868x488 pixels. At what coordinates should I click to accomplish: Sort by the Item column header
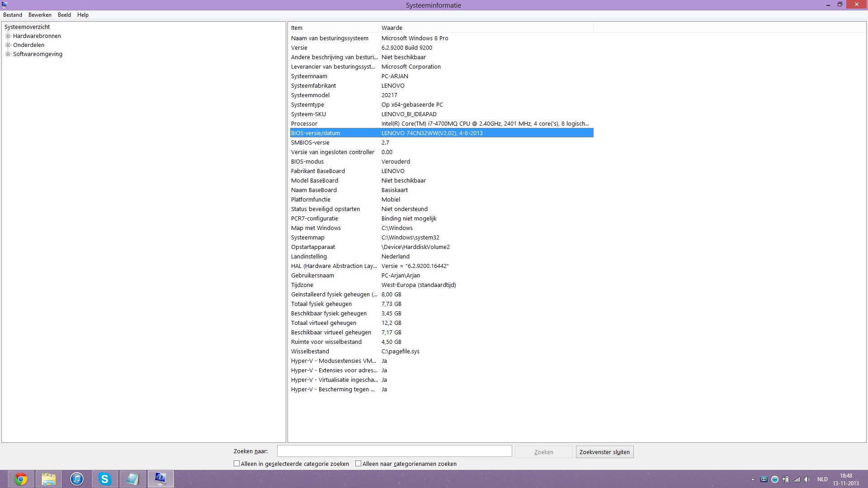333,28
